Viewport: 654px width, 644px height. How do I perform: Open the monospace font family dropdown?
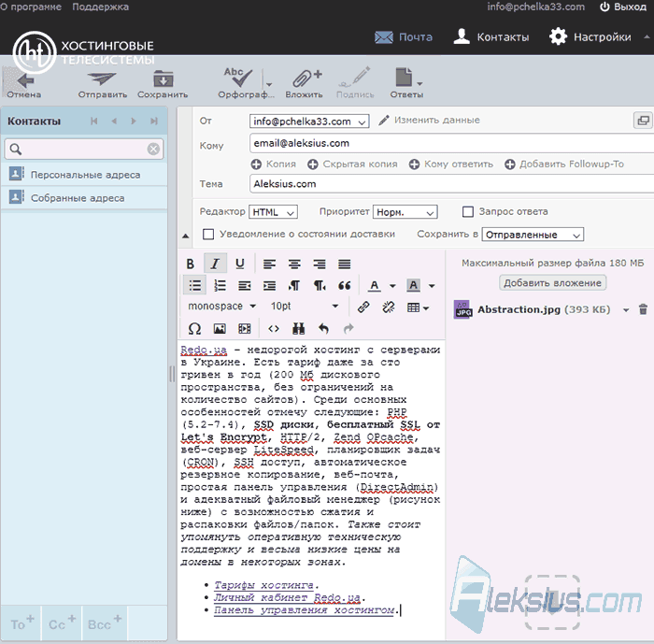pos(222,307)
